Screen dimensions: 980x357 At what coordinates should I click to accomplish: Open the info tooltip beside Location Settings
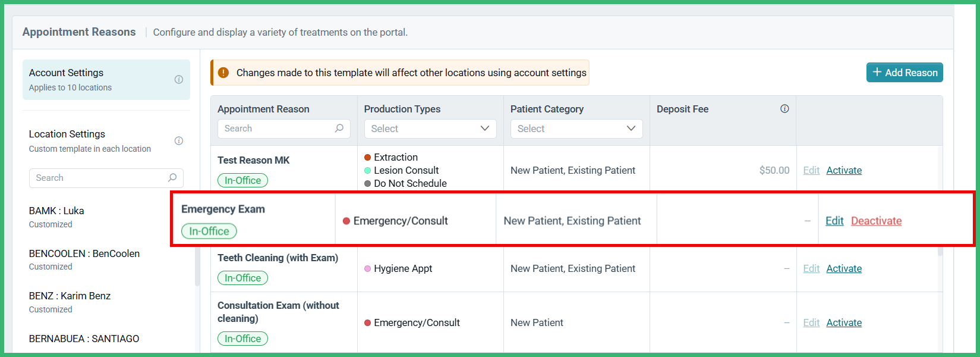(x=179, y=140)
